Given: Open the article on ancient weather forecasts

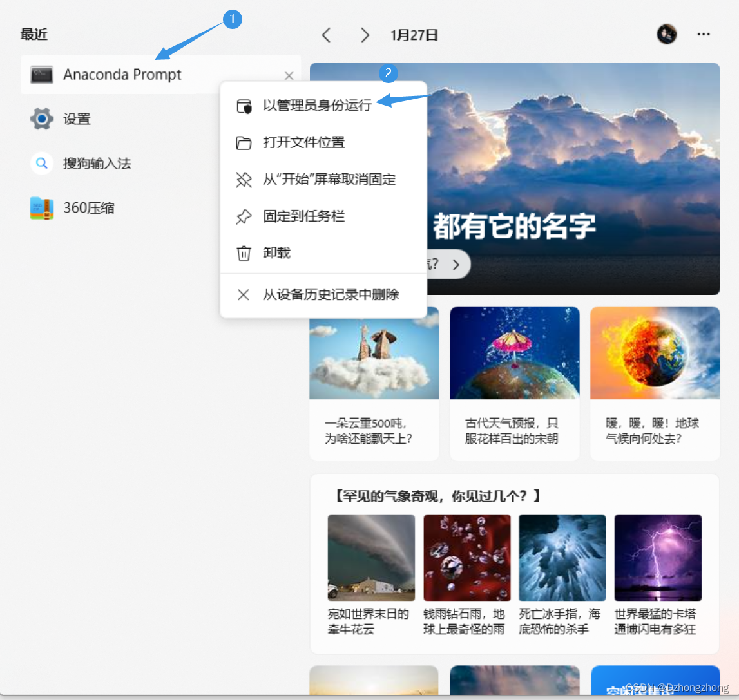Looking at the screenshot, I should click(514, 383).
